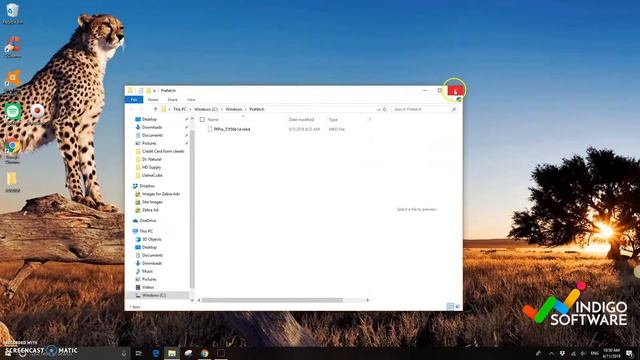This screenshot has height=360, width=640.
Task: Click This PC in the address breadcrumb
Action: point(180,109)
